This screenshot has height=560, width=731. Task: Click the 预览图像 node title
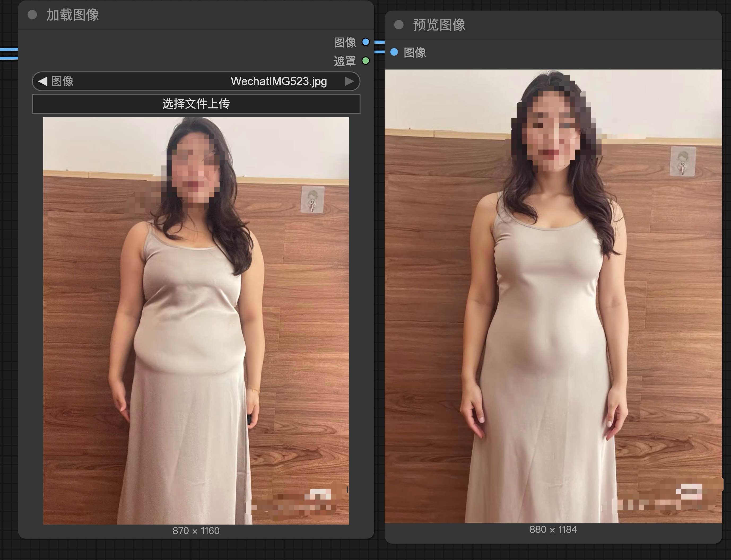coord(439,25)
